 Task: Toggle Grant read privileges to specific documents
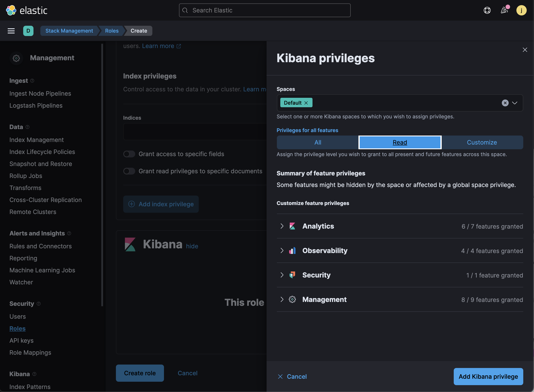click(129, 171)
